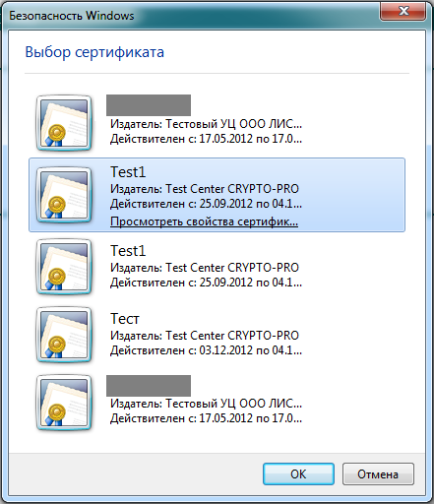Click the highlighted Test1 certificate icon

click(x=64, y=195)
